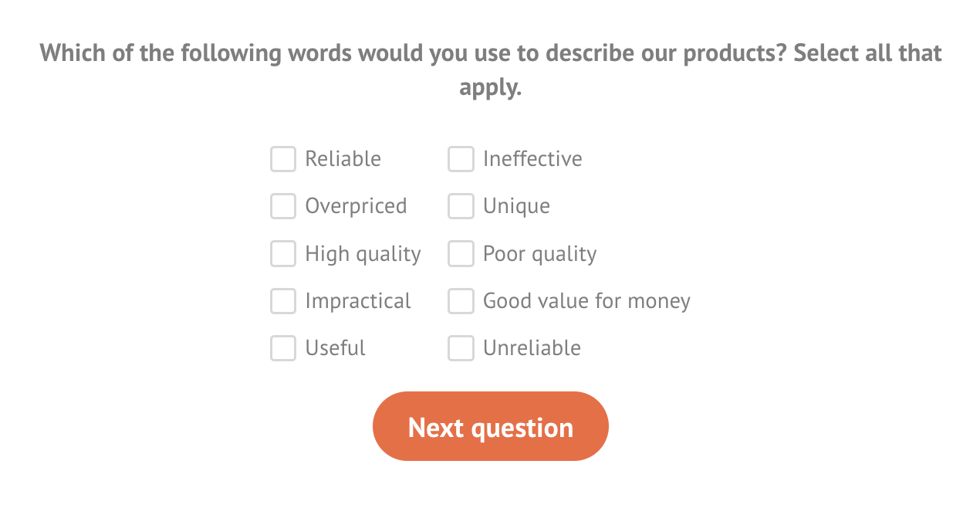Image resolution: width=980 pixels, height=508 pixels.
Task: Check the Ineffective checkbox
Action: [461, 159]
